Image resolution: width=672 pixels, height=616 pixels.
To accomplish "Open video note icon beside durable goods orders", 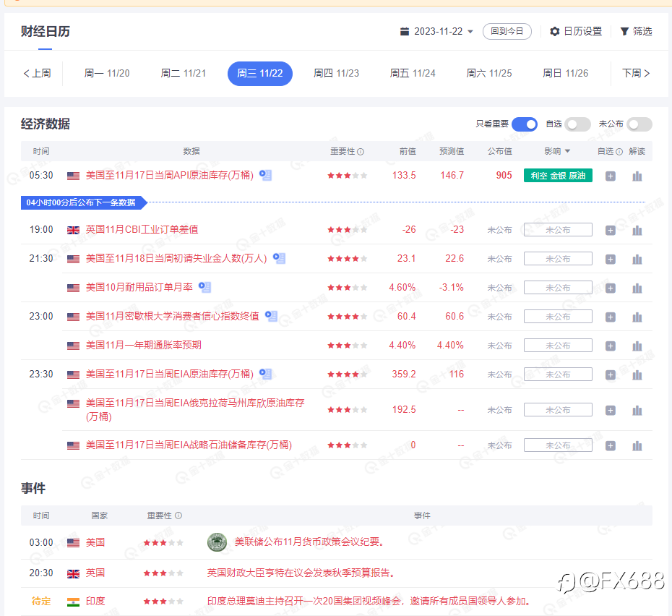I will (x=205, y=287).
